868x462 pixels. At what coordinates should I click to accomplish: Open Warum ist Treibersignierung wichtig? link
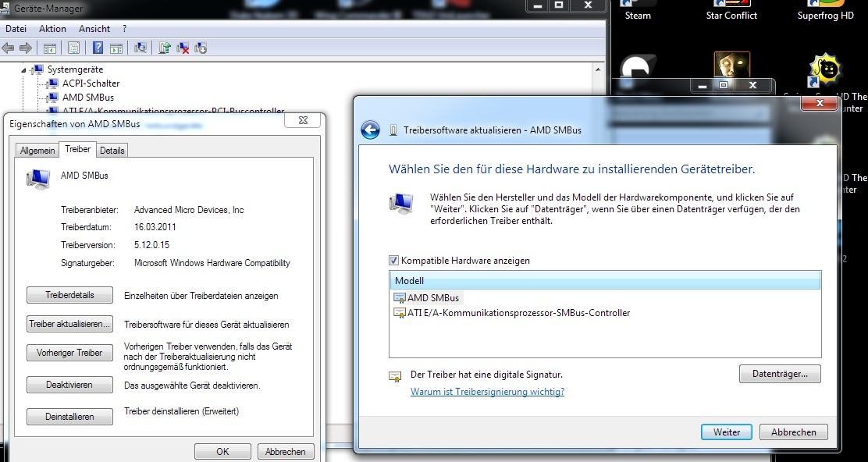click(488, 392)
